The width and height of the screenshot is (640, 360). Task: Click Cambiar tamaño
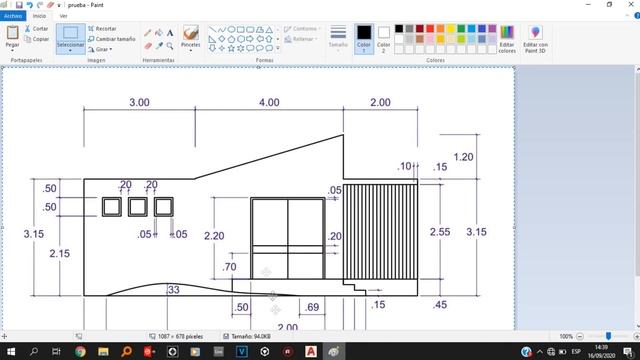pos(111,39)
